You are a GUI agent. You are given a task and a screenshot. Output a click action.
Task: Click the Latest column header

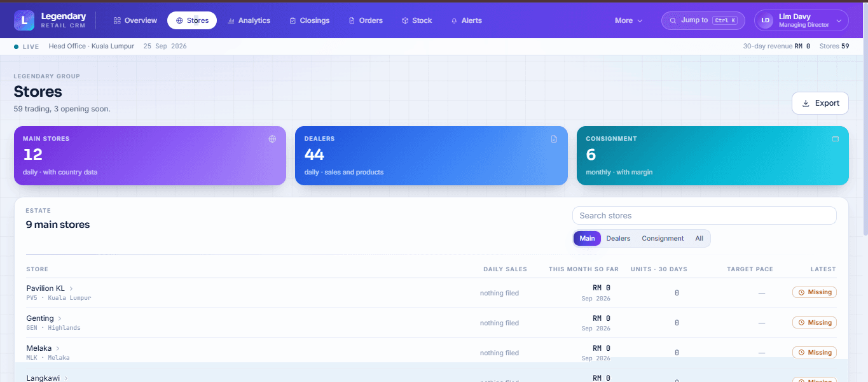pos(823,269)
